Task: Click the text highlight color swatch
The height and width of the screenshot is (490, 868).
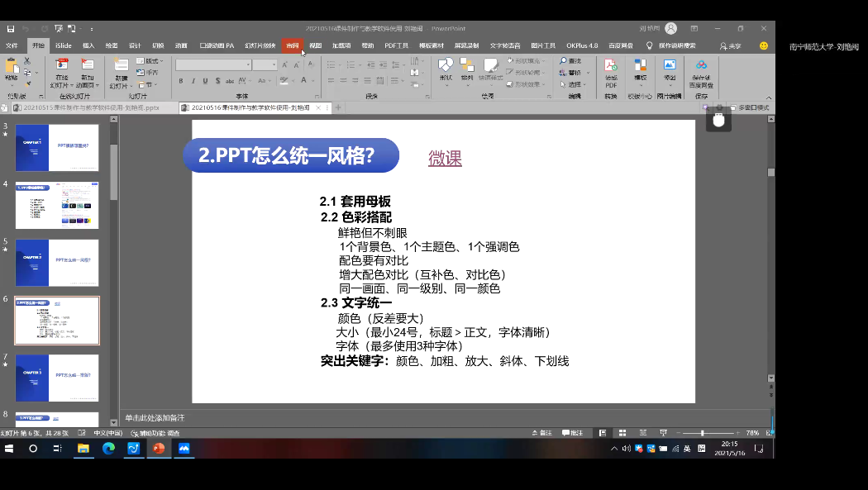Action: point(284,81)
